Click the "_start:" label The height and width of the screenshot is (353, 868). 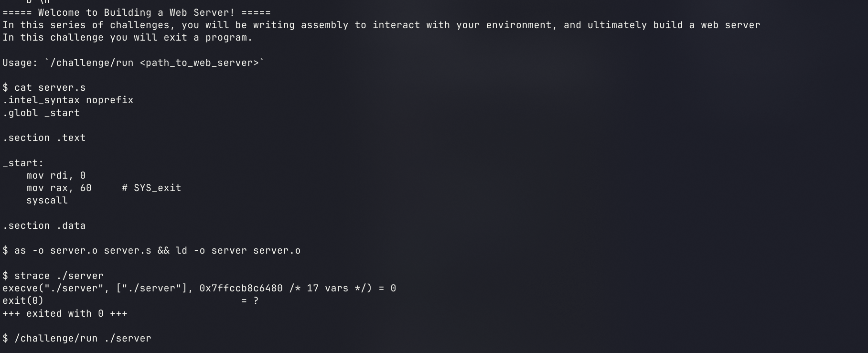pos(23,163)
